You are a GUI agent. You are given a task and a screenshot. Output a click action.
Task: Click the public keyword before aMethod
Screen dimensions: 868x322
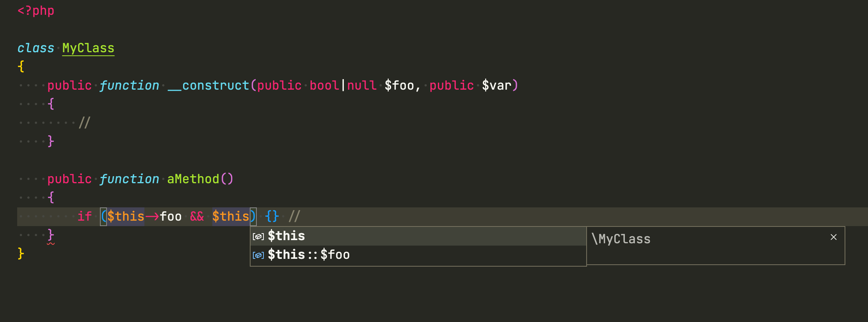pos(69,179)
